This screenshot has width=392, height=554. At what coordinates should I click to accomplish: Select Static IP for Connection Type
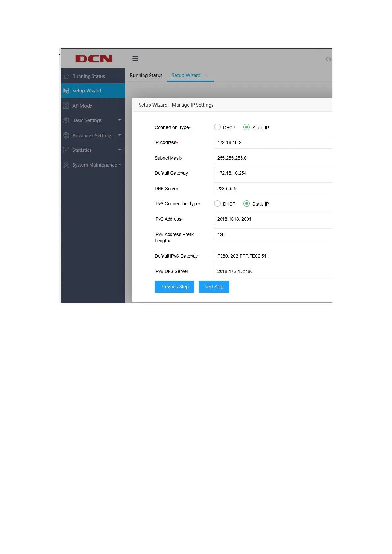(x=246, y=127)
